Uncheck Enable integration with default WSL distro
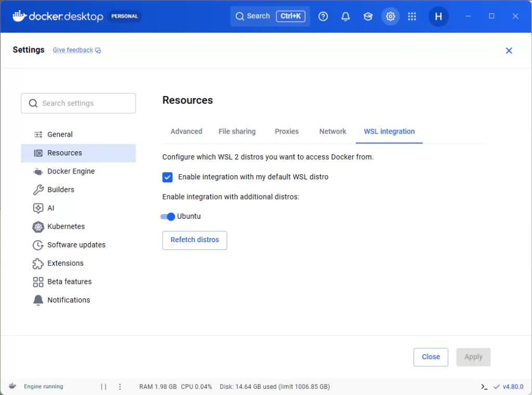This screenshot has height=395, width=532. click(x=167, y=177)
